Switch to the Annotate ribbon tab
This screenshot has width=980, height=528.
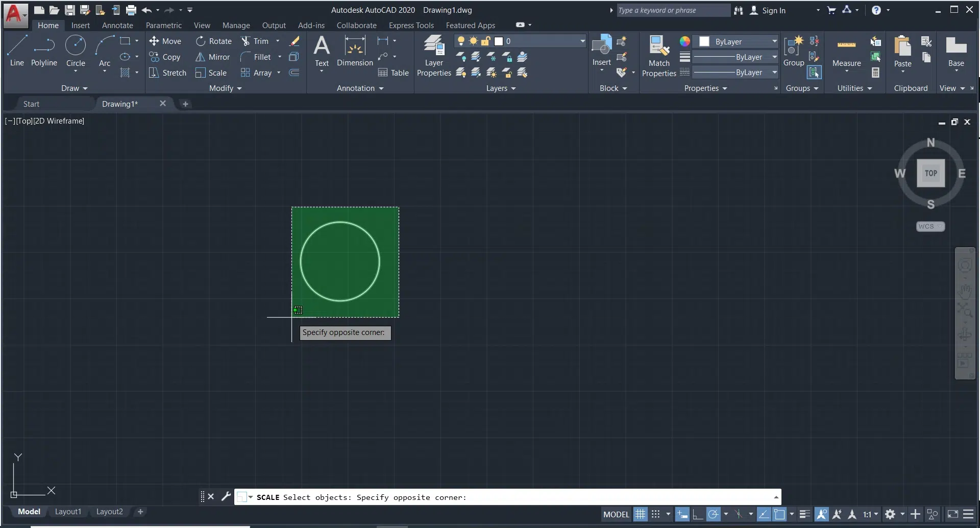pos(117,26)
